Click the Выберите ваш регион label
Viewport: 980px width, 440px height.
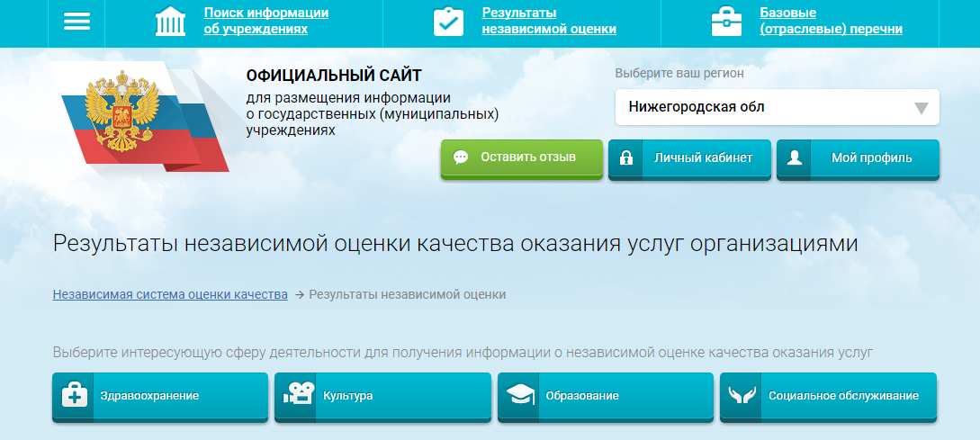(x=679, y=73)
